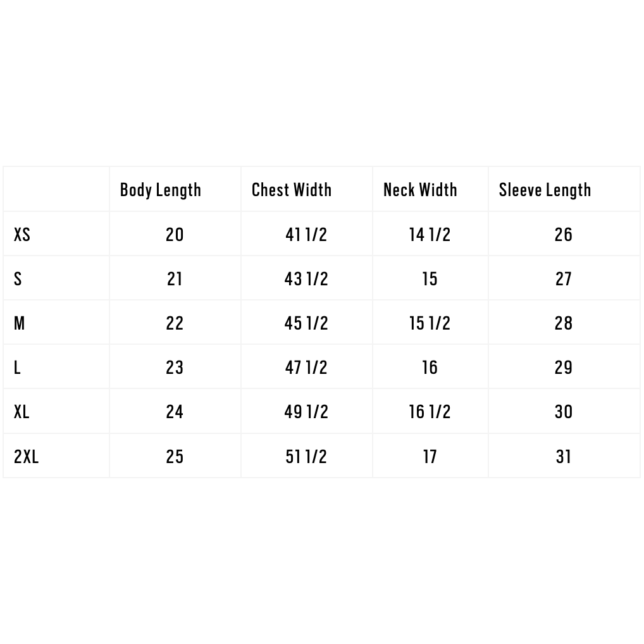
Task: Click the Sleeve Length column header
Action: coord(545,190)
